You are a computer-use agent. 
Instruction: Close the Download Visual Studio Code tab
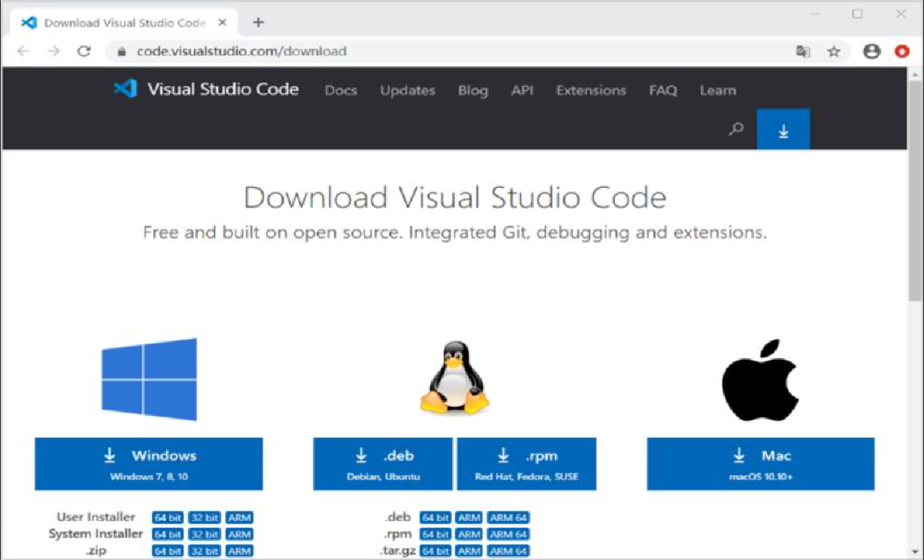[222, 22]
